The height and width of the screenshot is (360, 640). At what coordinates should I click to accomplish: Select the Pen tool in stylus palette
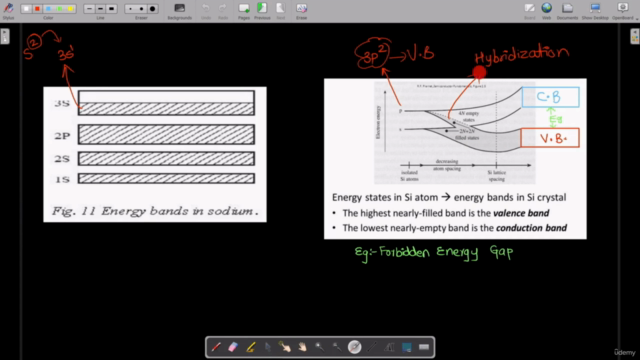(216, 347)
